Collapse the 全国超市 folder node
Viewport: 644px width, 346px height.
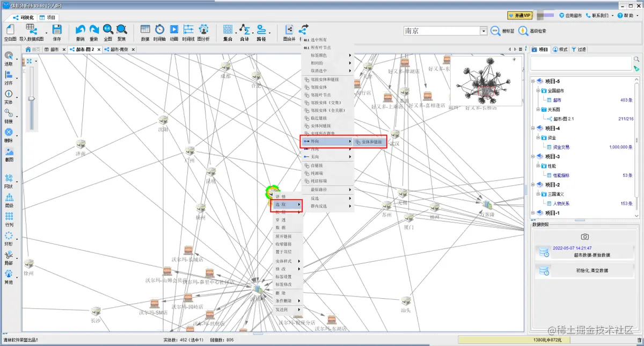pos(537,91)
